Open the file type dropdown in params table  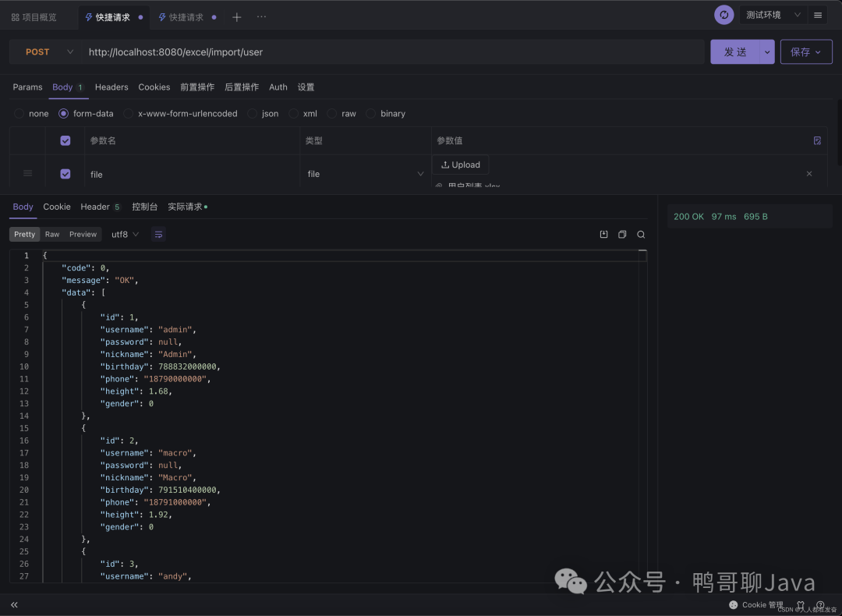coord(420,173)
